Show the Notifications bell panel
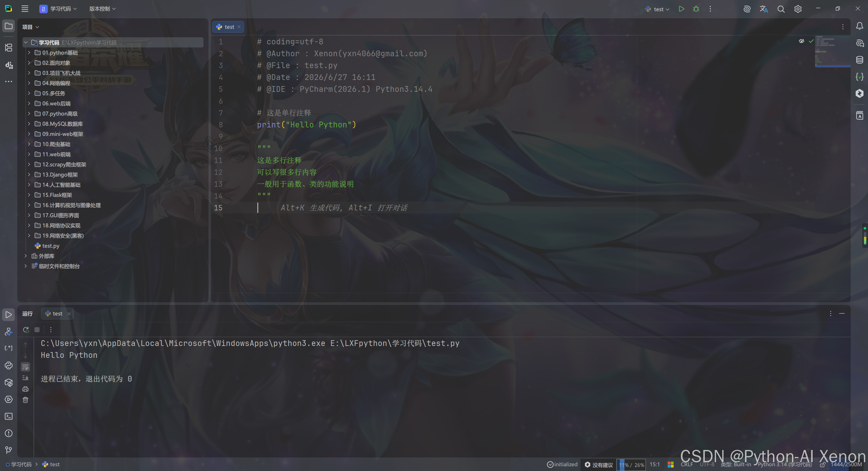 [860, 26]
